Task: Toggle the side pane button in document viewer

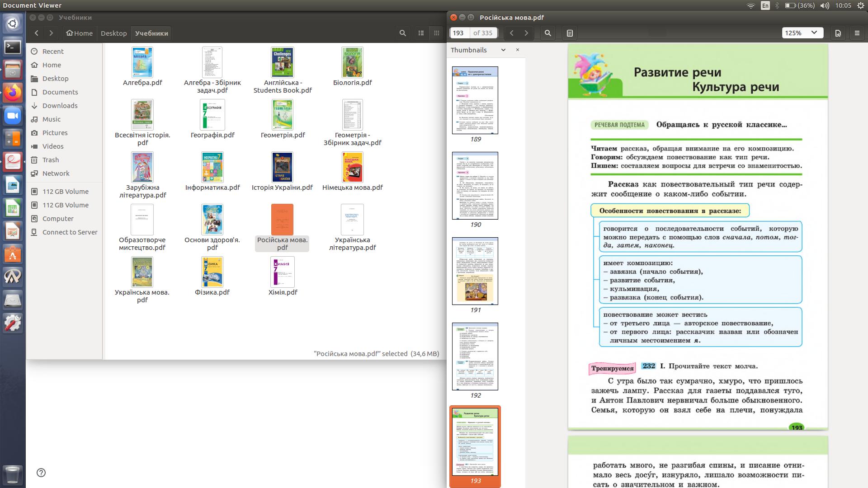Action: 570,33
